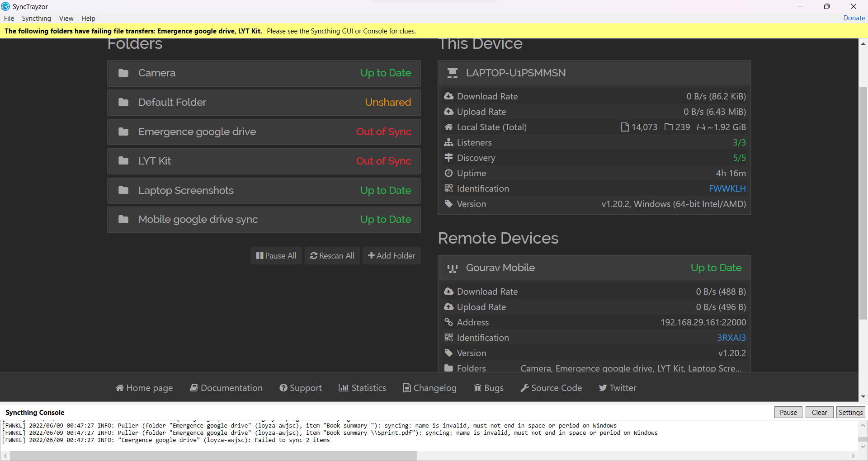Click the SyncTrayzor title bar icon
868x461 pixels.
[5, 6]
